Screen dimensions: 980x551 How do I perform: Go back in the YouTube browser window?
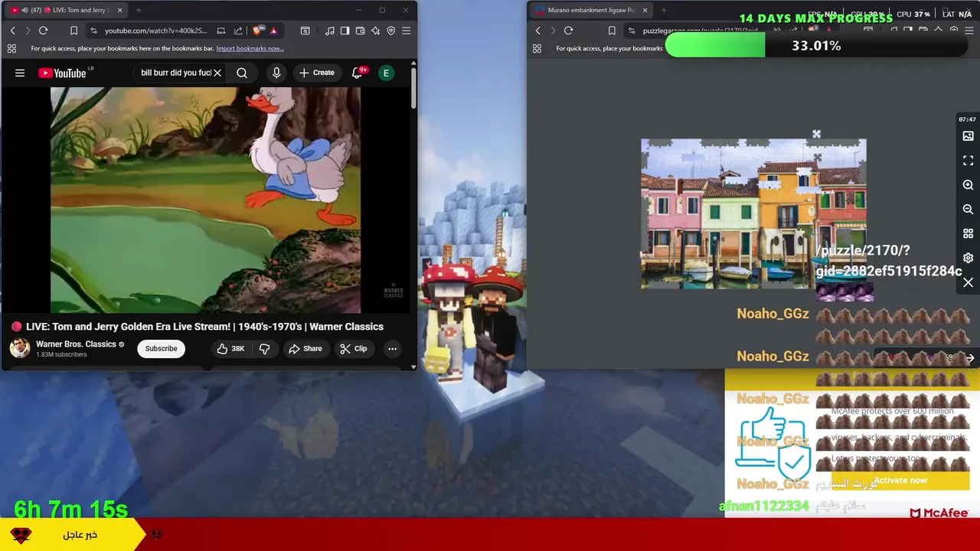point(12,31)
